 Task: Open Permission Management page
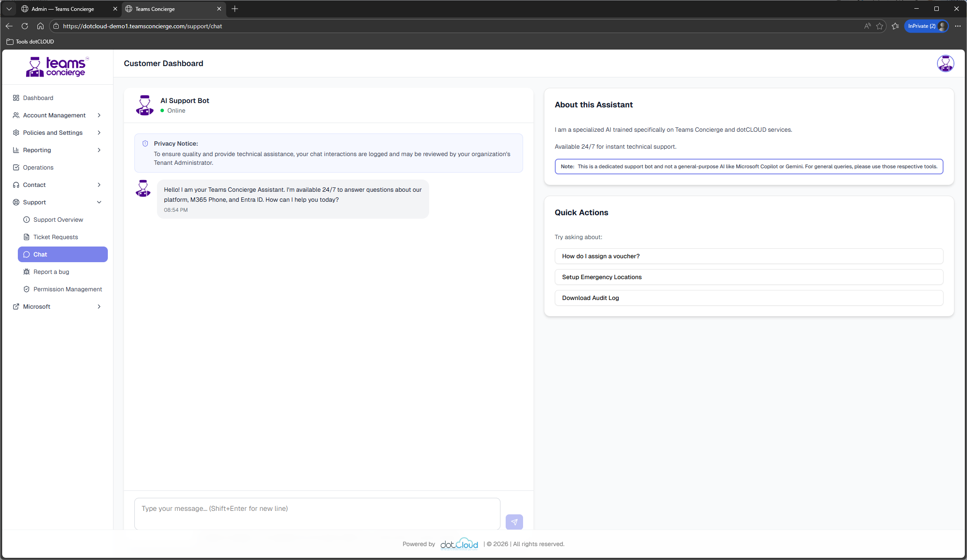click(67, 289)
